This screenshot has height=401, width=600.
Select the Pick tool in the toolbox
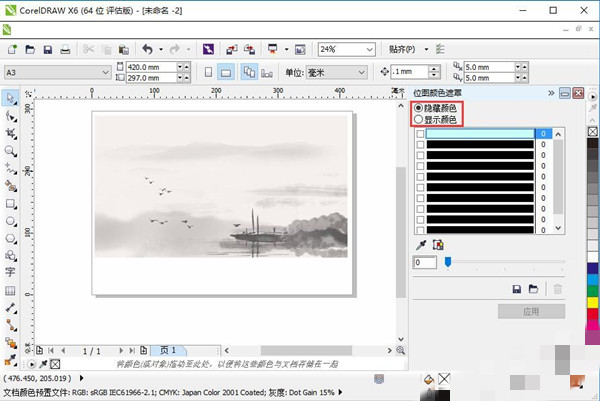[x=10, y=98]
